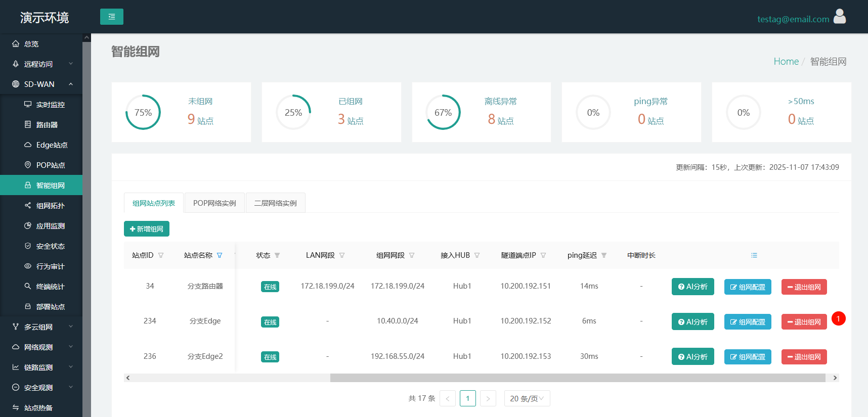Filter by LAN网段 column funnel

[x=342, y=255]
